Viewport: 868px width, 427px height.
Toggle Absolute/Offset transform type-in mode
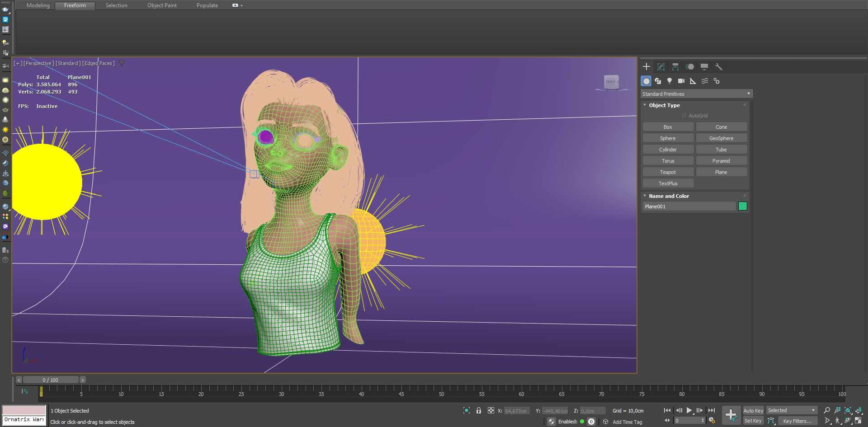click(491, 410)
